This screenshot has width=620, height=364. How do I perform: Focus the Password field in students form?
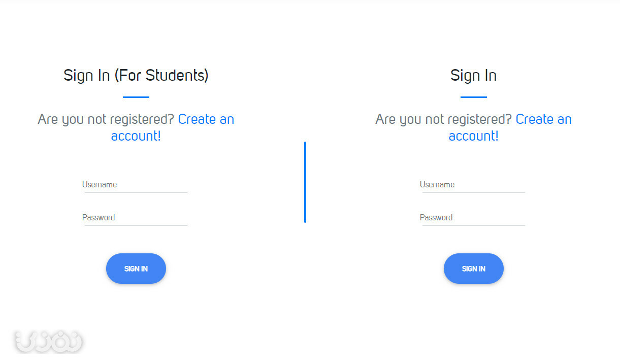136,218
